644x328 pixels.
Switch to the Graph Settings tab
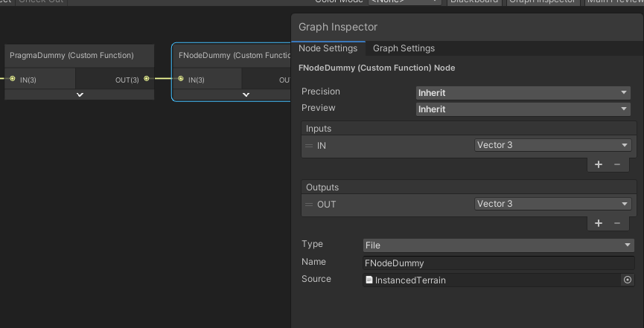pos(404,48)
